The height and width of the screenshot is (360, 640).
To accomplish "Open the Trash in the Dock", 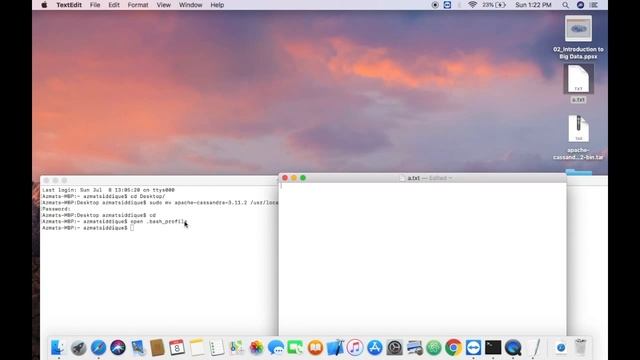I will pyautogui.click(x=580, y=348).
